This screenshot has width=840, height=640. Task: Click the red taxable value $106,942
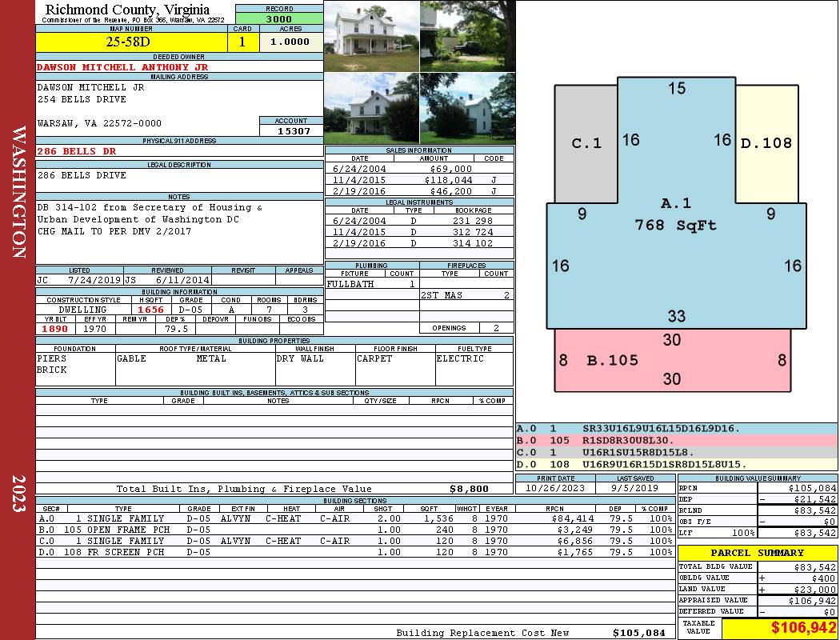click(803, 628)
